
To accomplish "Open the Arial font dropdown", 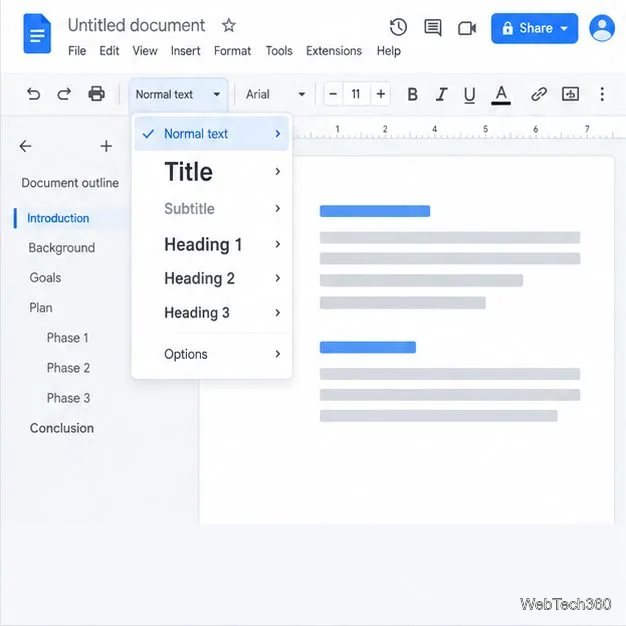I will pyautogui.click(x=275, y=95).
